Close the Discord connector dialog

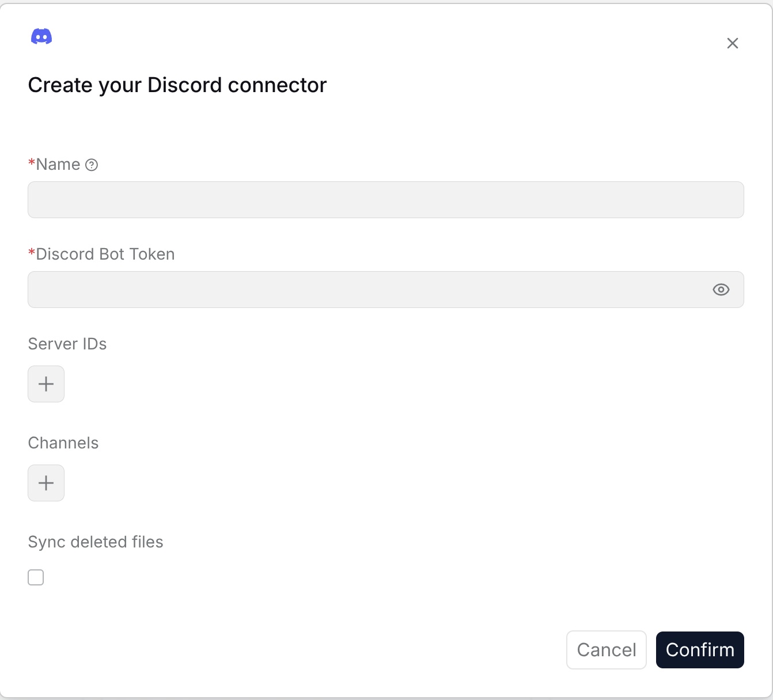pyautogui.click(x=733, y=43)
